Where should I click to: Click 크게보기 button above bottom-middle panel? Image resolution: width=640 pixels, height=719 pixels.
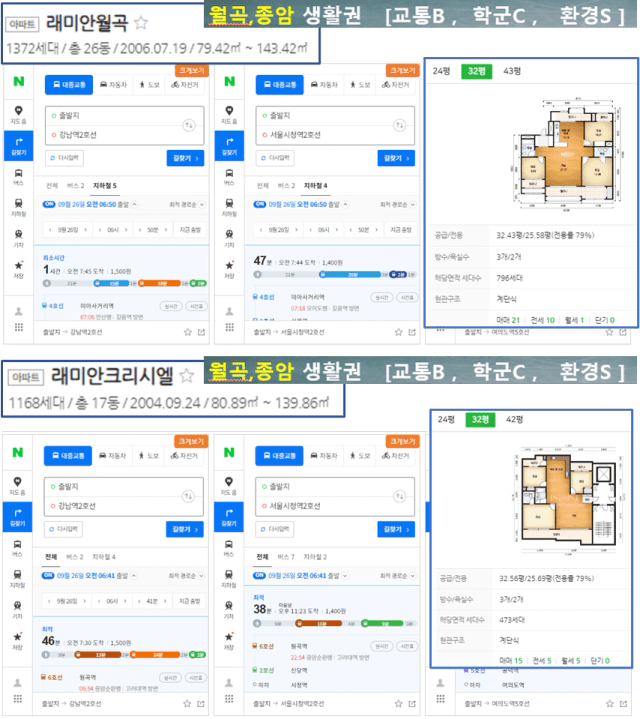click(x=402, y=441)
